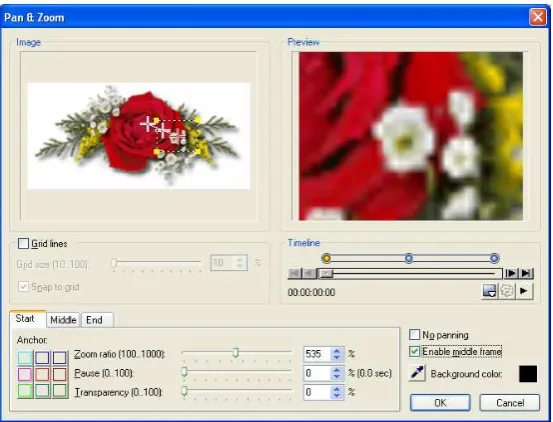Decrease Transparency with down arrow
Image resolution: width=553 pixels, height=422 pixels.
coord(337,396)
